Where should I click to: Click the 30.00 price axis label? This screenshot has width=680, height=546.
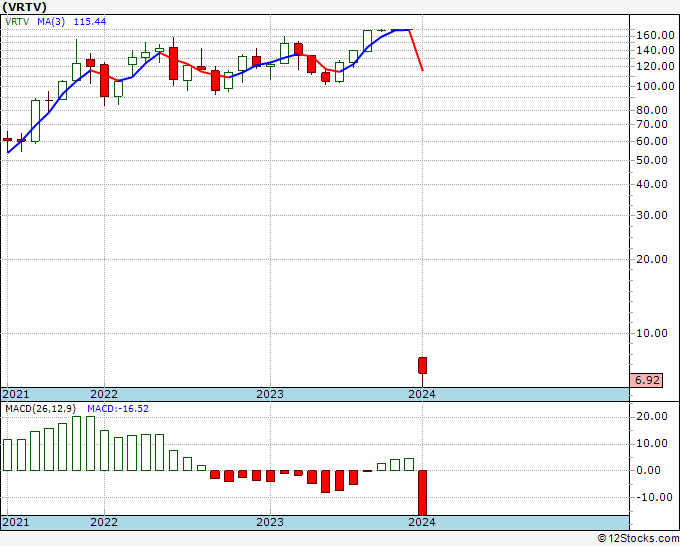[x=652, y=215]
